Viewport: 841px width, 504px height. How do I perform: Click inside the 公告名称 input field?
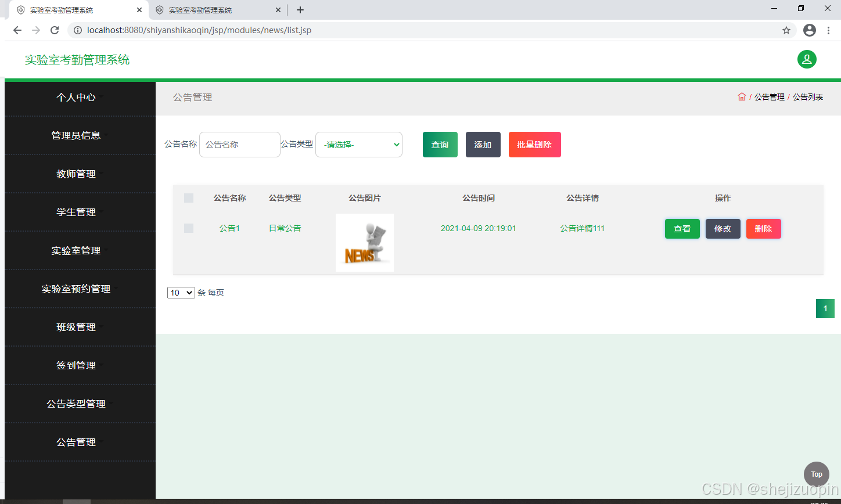[239, 144]
